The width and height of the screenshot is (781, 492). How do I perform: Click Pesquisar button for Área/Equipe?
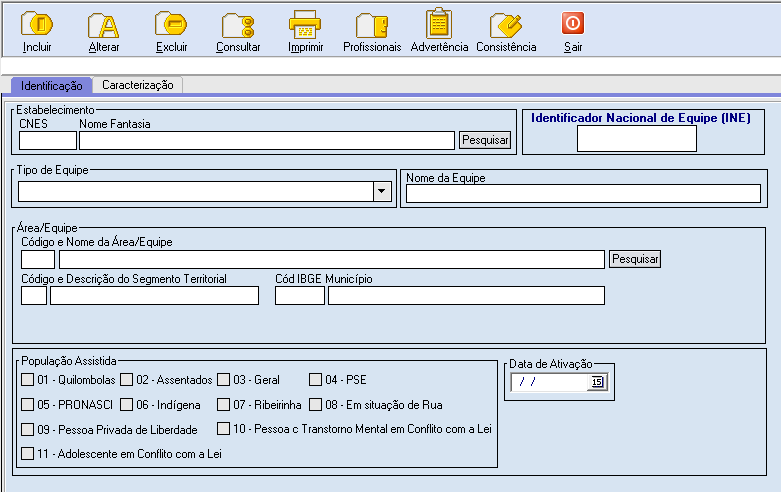(635, 259)
